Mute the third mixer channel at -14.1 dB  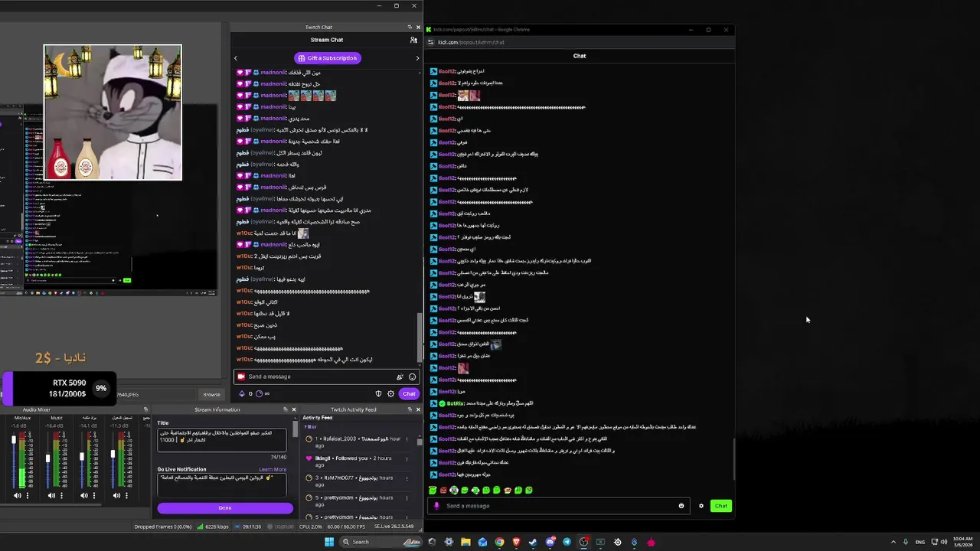(84, 495)
